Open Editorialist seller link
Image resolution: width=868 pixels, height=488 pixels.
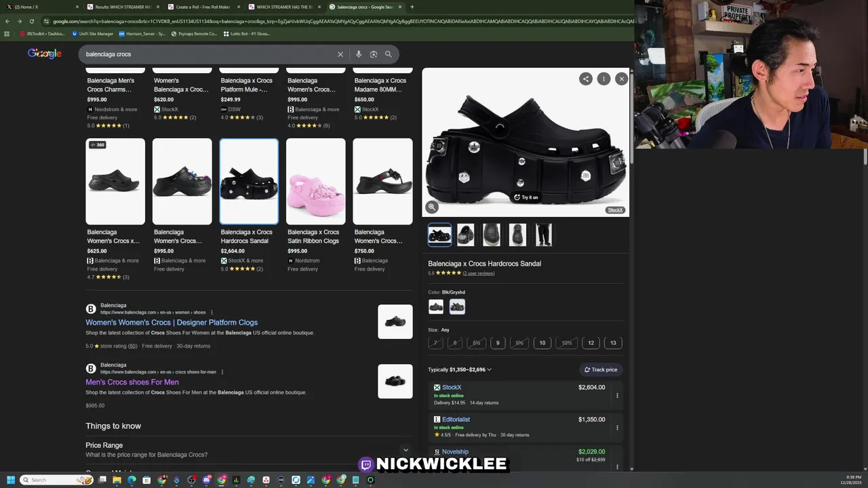tap(456, 420)
